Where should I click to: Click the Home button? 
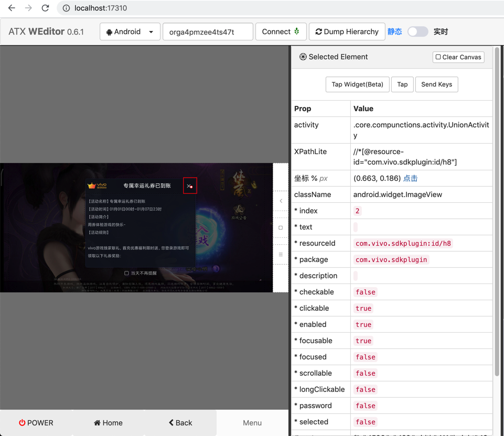click(x=108, y=423)
